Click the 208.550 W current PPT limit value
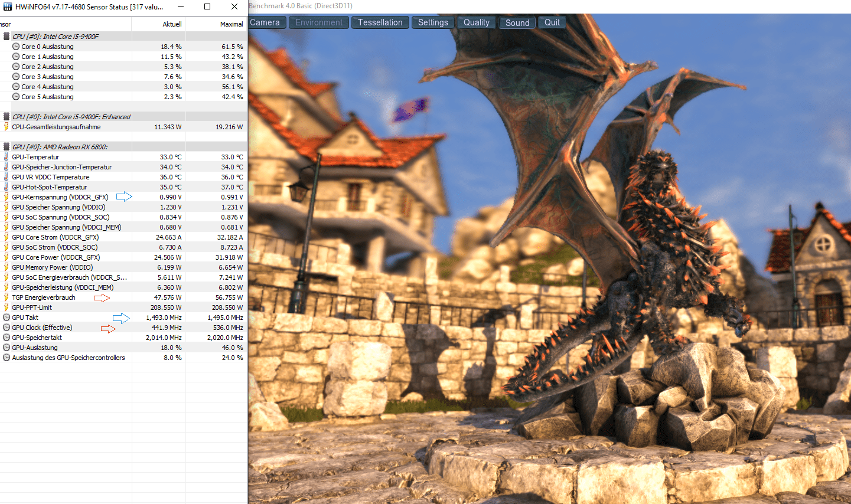The width and height of the screenshot is (851, 504). [166, 307]
